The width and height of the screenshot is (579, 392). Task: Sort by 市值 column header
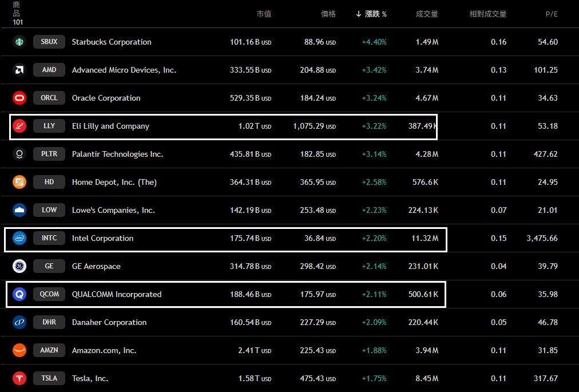pyautogui.click(x=264, y=14)
